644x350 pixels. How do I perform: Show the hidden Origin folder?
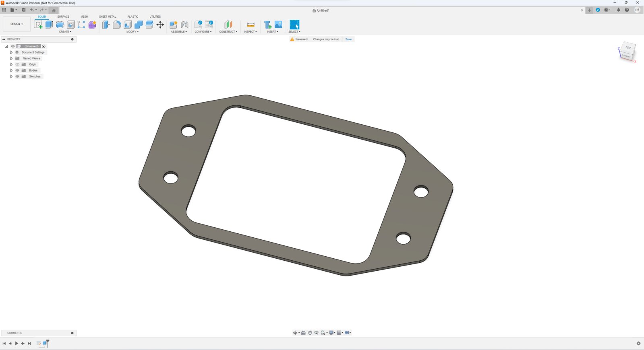(x=17, y=64)
